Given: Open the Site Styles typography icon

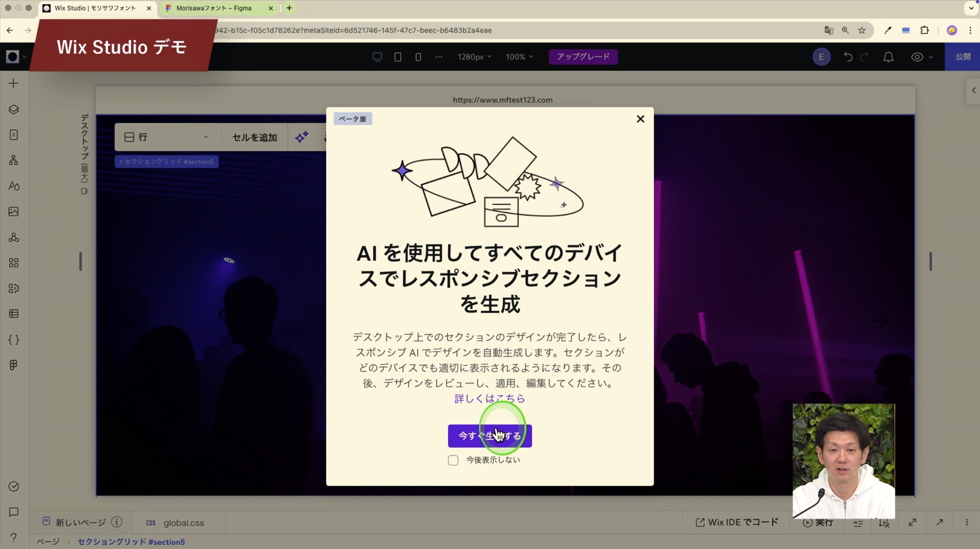Looking at the screenshot, I should pos(14,186).
